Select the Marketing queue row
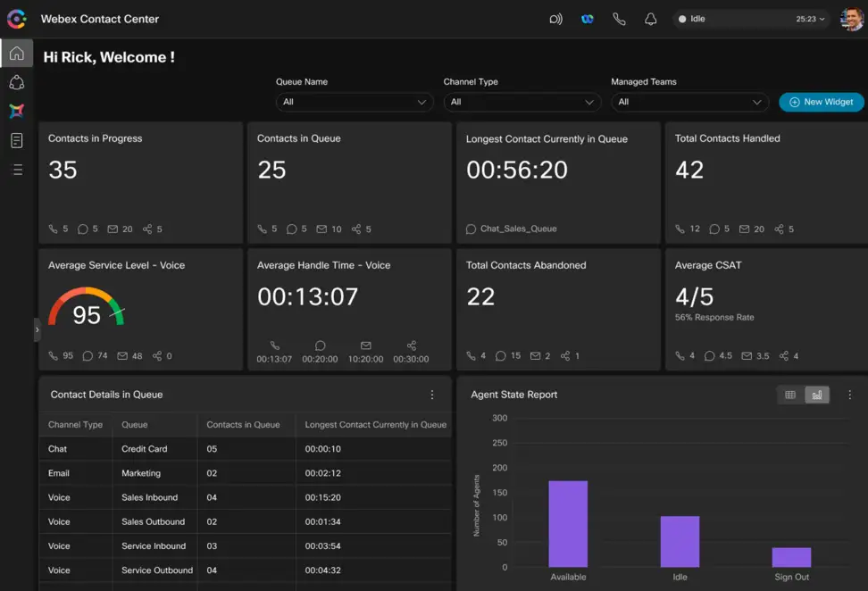 (x=246, y=473)
